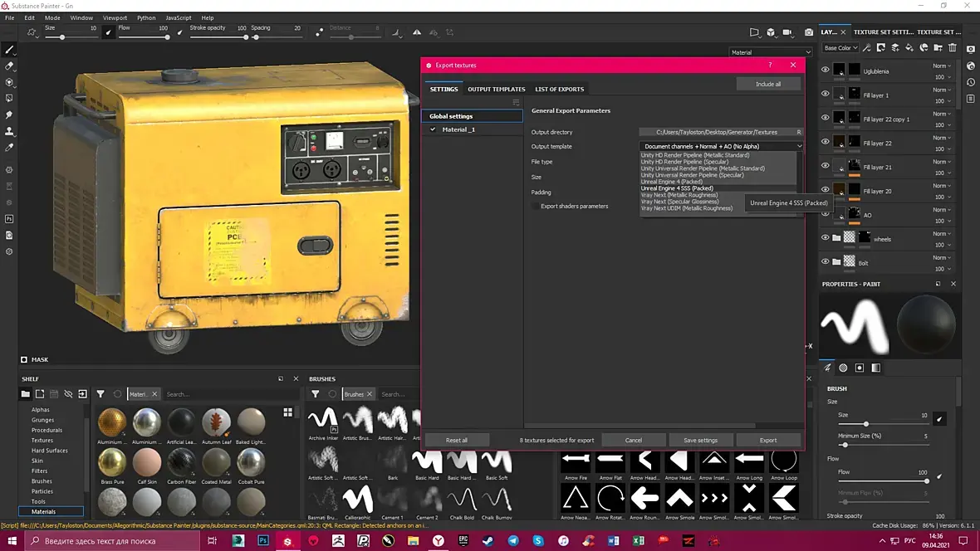
Task: Open the Viewport menu
Action: coord(115,17)
